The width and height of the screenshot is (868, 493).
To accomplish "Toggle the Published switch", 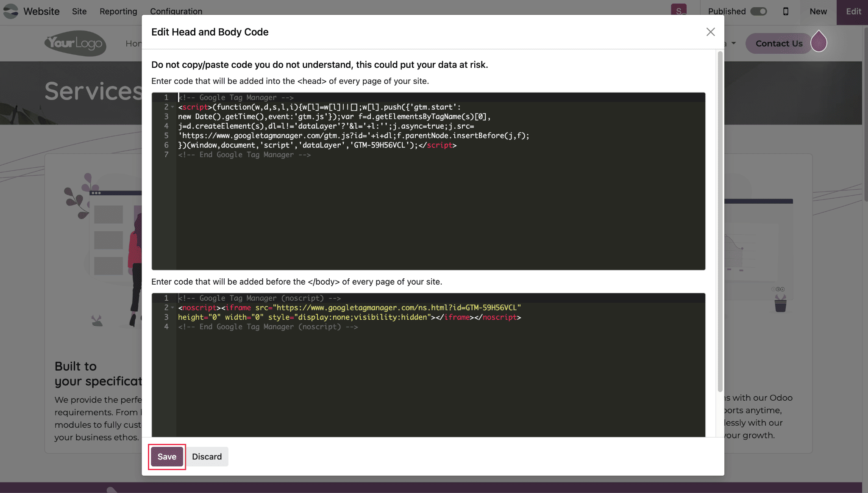I will pyautogui.click(x=758, y=11).
